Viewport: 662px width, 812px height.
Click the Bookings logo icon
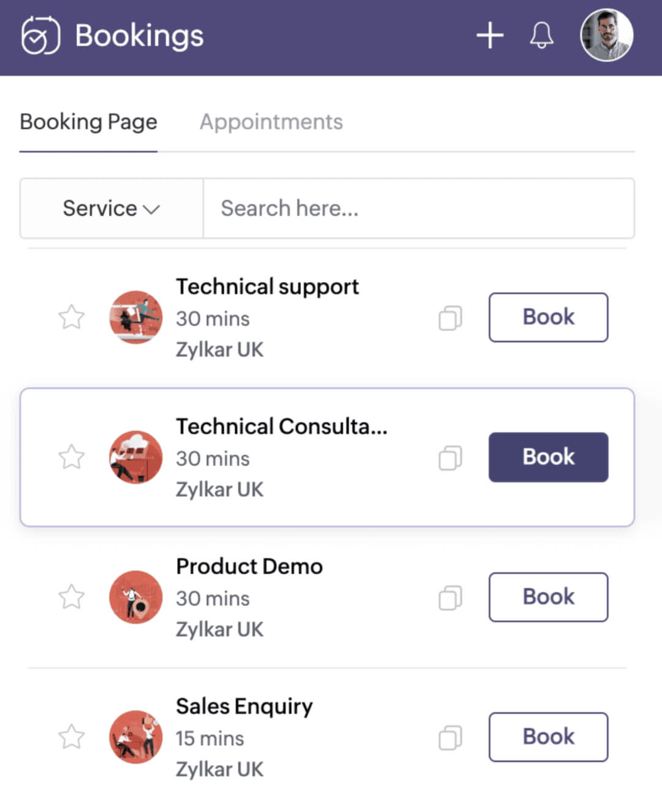pos(40,36)
